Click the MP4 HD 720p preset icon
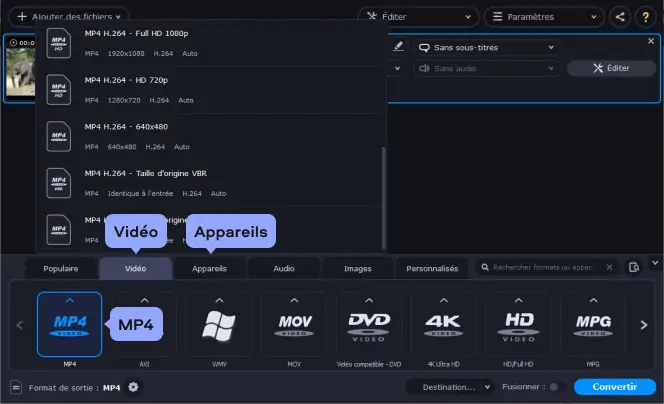664x404 pixels. pyautogui.click(x=58, y=89)
